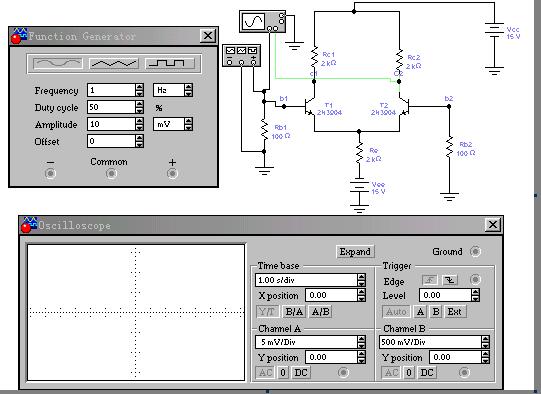Screen dimensions: 541x394
Task: Change Channel B 500 mV/Div stepper
Action: click(485, 342)
